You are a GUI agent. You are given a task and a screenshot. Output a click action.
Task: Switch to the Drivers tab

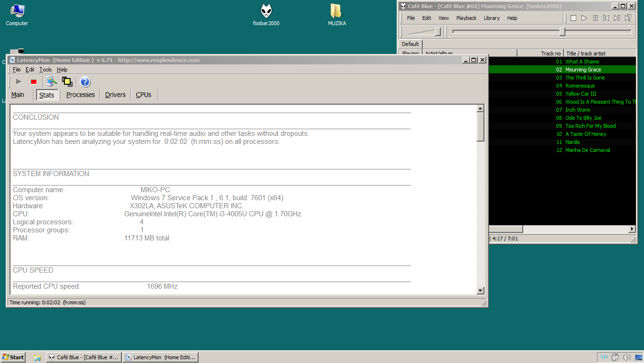[116, 95]
